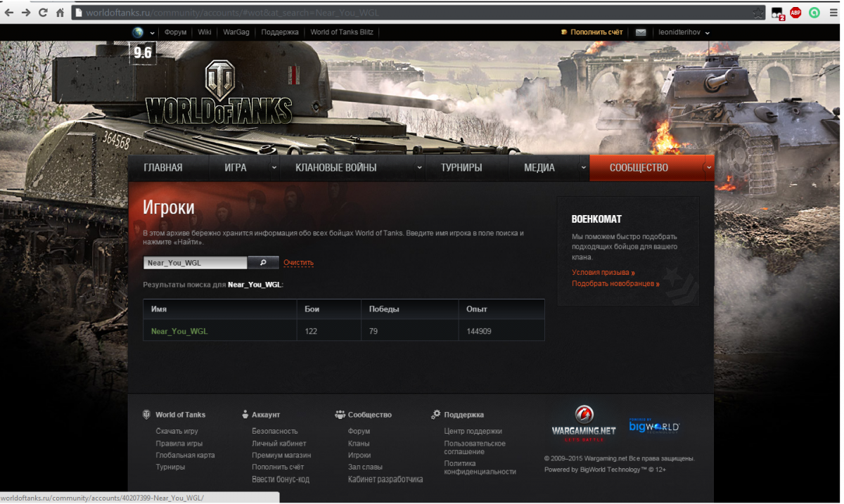Click the Очистить clear link
Screen dimensions: 844x504
click(298, 263)
